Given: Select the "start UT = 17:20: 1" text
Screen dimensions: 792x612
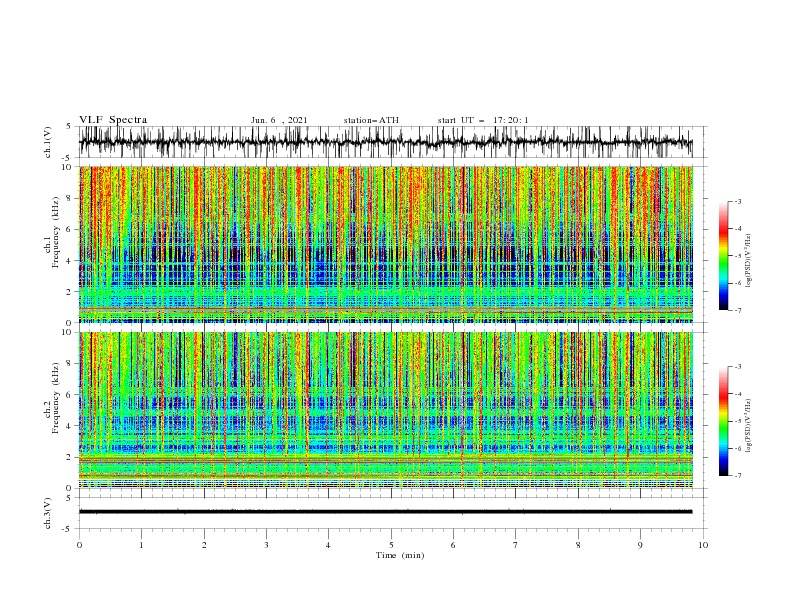Looking at the screenshot, I should tap(483, 120).
